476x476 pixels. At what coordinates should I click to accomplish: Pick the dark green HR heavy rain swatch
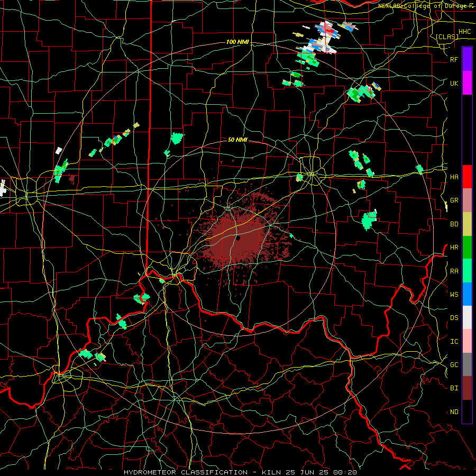[x=467, y=248]
